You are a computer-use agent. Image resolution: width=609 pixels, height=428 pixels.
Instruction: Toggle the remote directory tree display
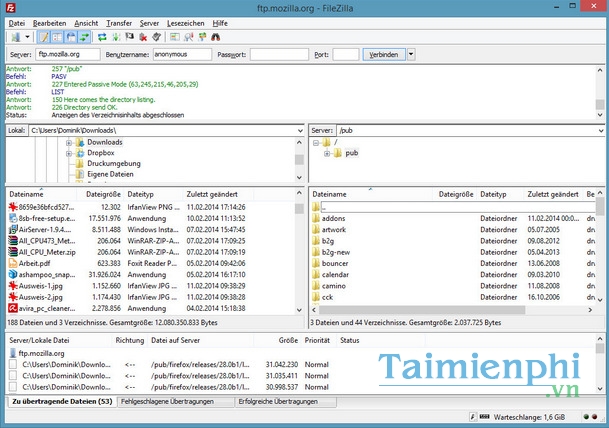(x=71, y=37)
